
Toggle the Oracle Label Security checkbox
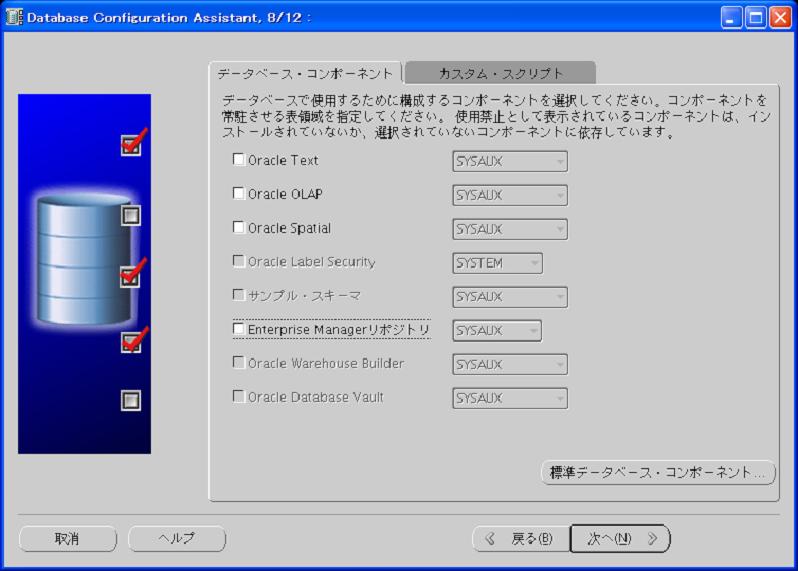pyautogui.click(x=238, y=261)
